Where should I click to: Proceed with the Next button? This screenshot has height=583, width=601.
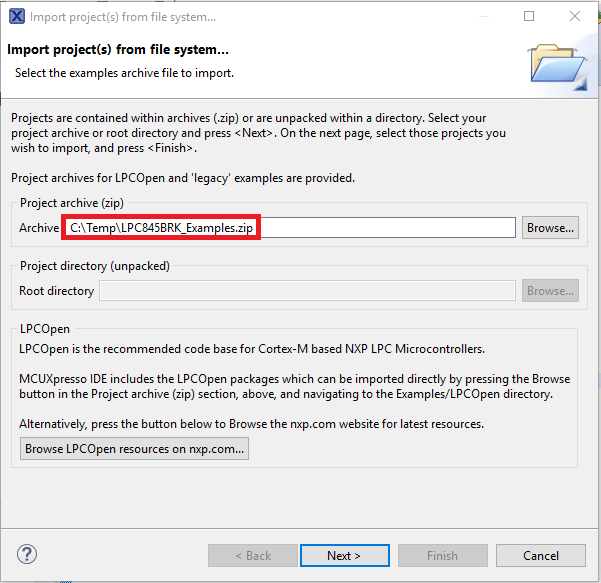coord(344,556)
